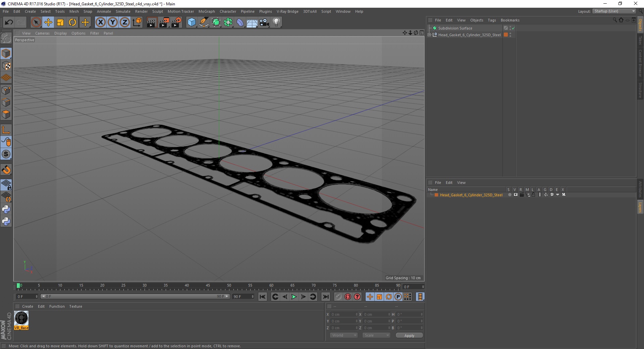
Task: Open viewport Cameras menu
Action: pyautogui.click(x=42, y=33)
